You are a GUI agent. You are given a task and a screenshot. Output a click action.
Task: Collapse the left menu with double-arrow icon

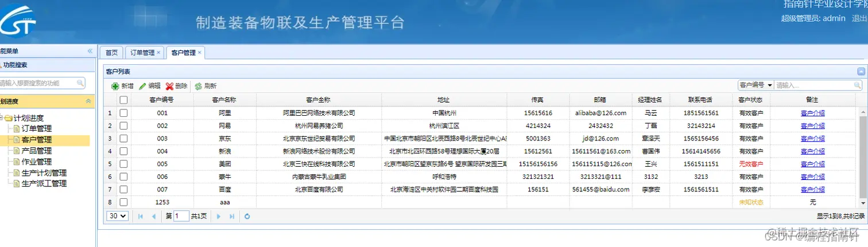[x=90, y=51]
